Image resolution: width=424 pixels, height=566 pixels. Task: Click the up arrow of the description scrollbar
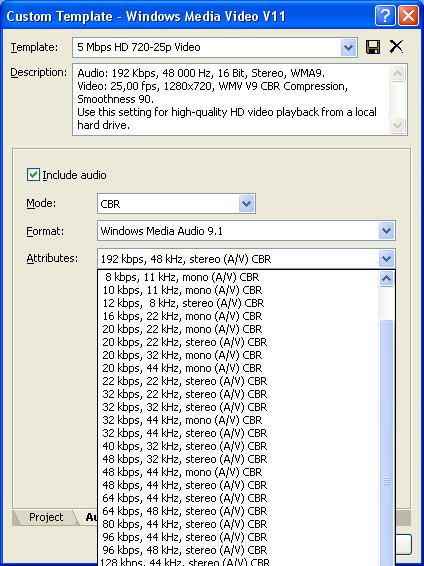click(x=398, y=74)
